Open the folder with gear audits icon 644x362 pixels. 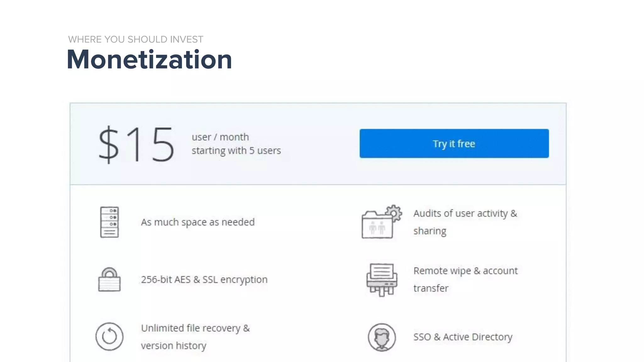click(x=382, y=222)
